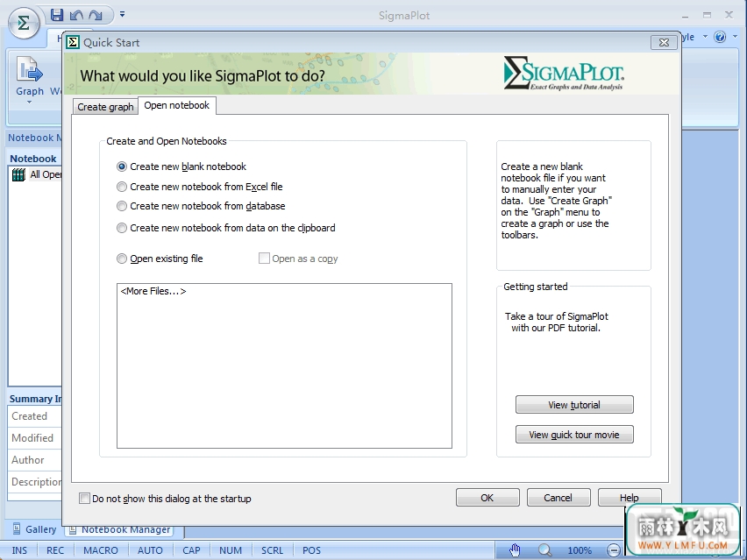Click the CAP status bar indicator
Image resolution: width=747 pixels, height=560 pixels.
tap(191, 550)
